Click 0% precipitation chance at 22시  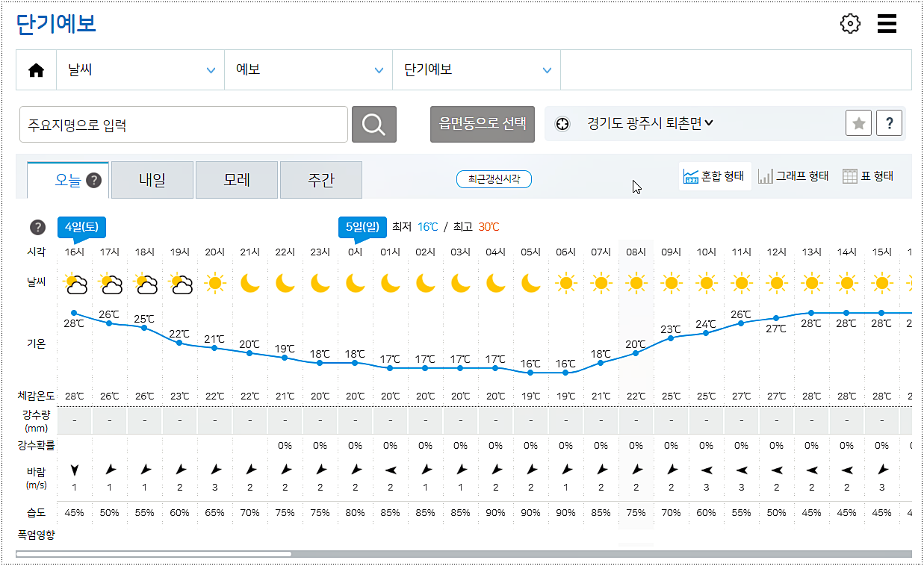click(x=285, y=446)
